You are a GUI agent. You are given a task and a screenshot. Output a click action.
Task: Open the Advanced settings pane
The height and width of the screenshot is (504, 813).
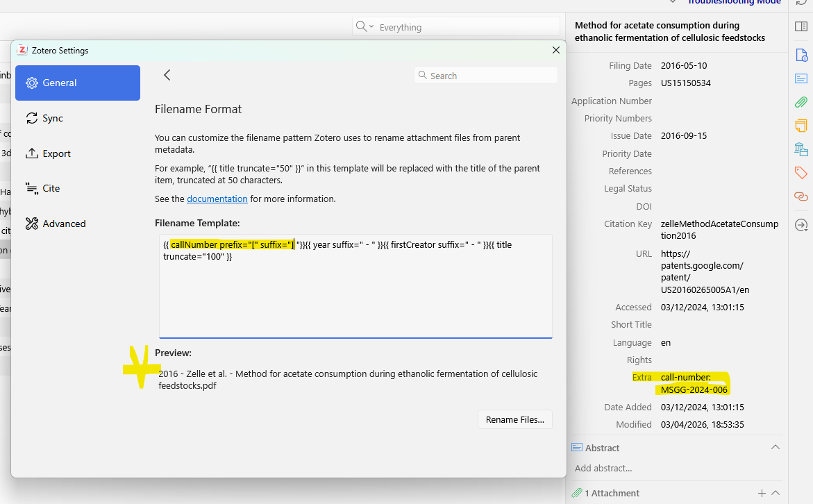point(78,224)
